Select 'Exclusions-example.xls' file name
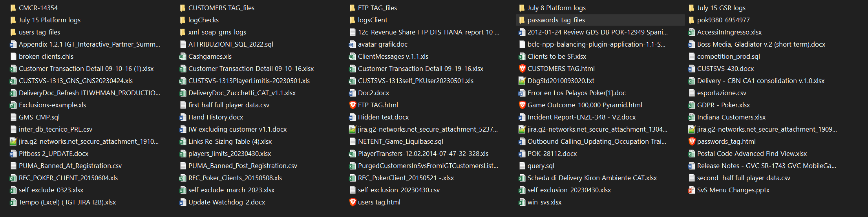This screenshot has width=868, height=217. [52, 105]
